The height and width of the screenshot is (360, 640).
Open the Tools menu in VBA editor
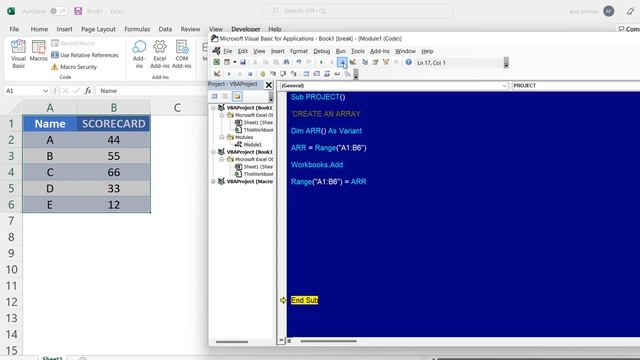tap(358, 51)
